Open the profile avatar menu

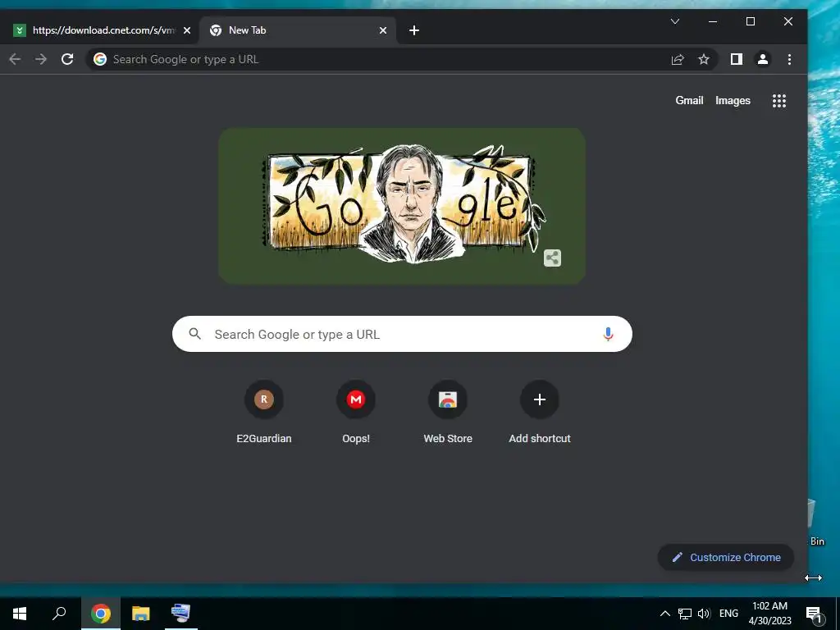763,59
